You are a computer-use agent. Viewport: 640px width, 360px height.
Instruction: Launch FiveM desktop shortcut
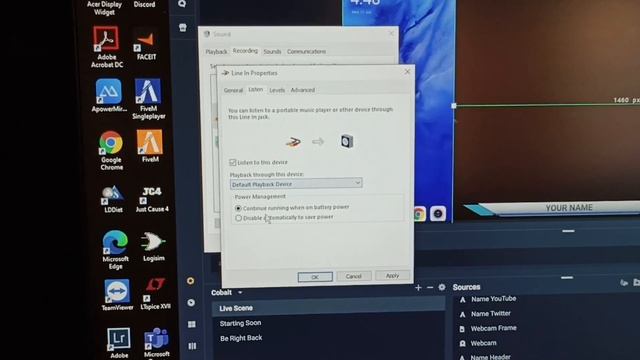pos(150,146)
